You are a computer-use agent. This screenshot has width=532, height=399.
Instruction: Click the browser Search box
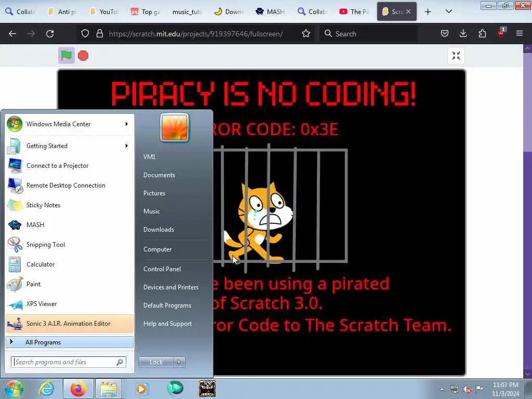(x=368, y=34)
